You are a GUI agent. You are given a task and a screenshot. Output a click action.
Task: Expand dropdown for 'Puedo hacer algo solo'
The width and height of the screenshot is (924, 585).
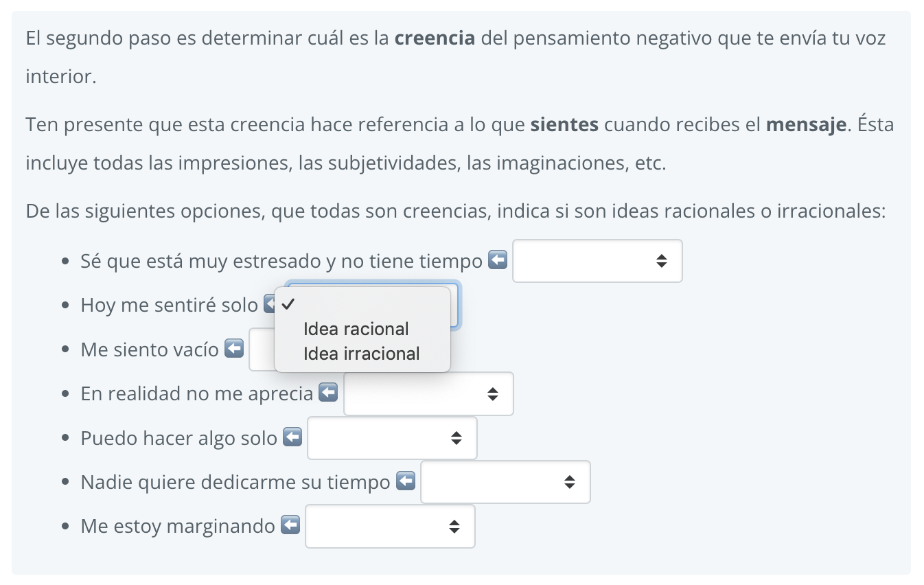[x=392, y=438]
